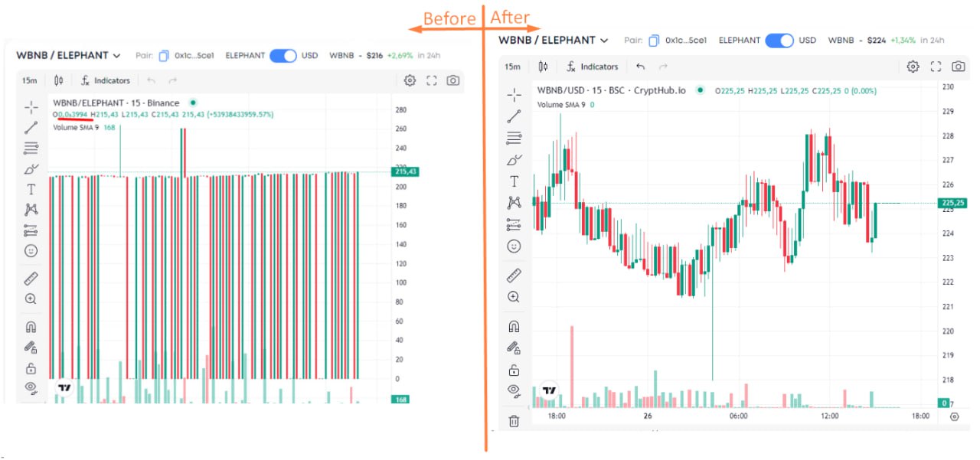Remove drawings with trash icon, After chart

pos(514,421)
